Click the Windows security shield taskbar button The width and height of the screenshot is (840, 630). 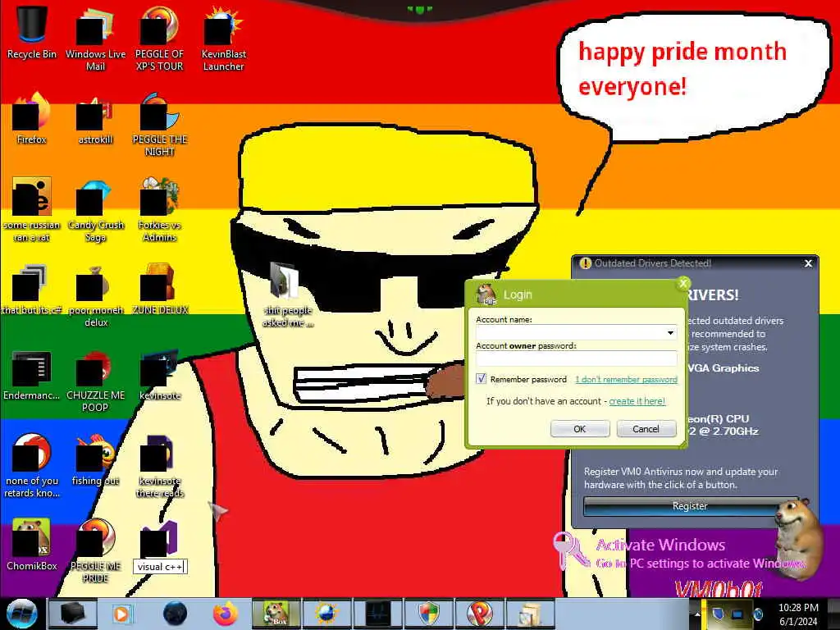click(x=428, y=614)
